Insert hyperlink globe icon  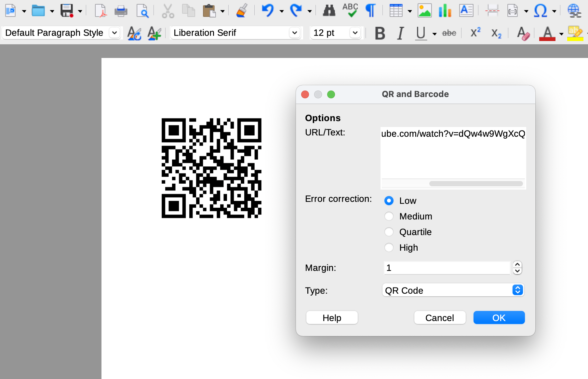pos(574,11)
